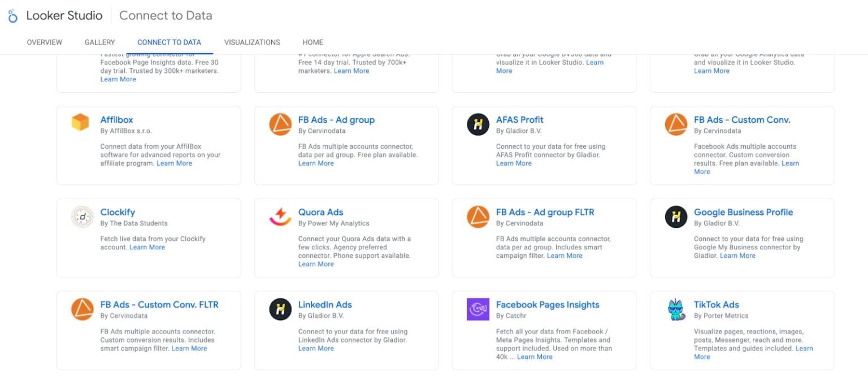Click the Clockify connector round icon
The width and height of the screenshot is (868, 377).
[x=83, y=217]
